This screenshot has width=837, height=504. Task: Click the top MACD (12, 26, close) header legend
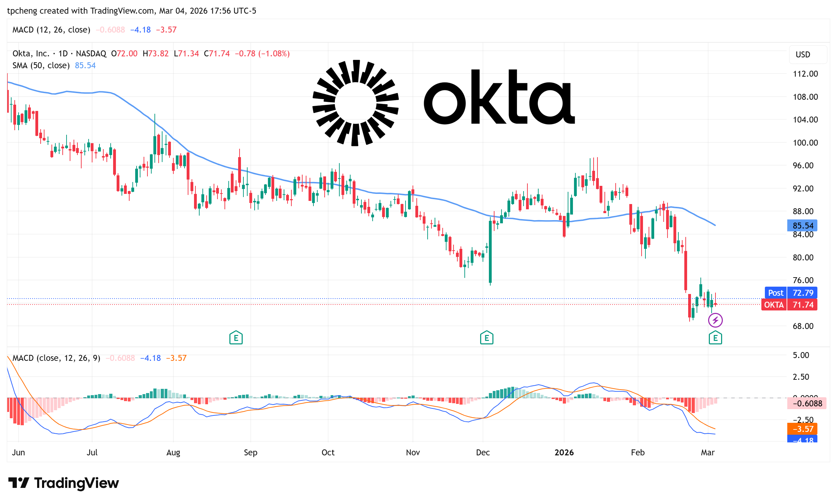click(51, 30)
